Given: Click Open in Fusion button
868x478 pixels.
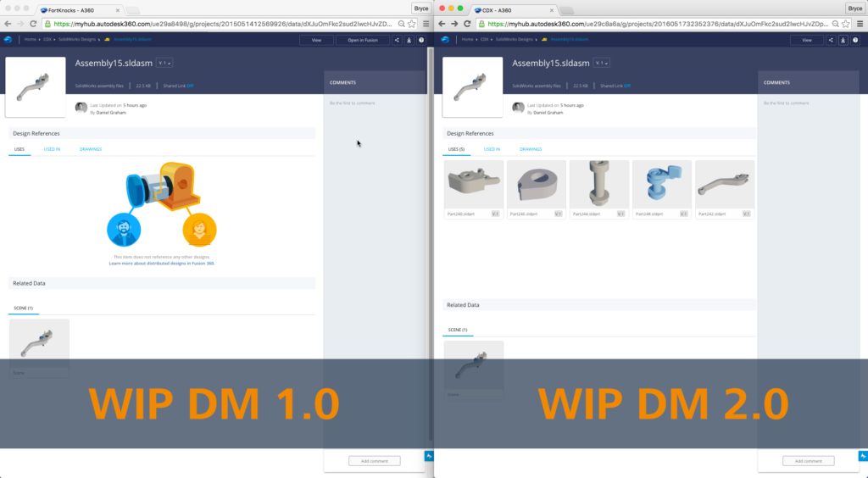Looking at the screenshot, I should (x=363, y=40).
